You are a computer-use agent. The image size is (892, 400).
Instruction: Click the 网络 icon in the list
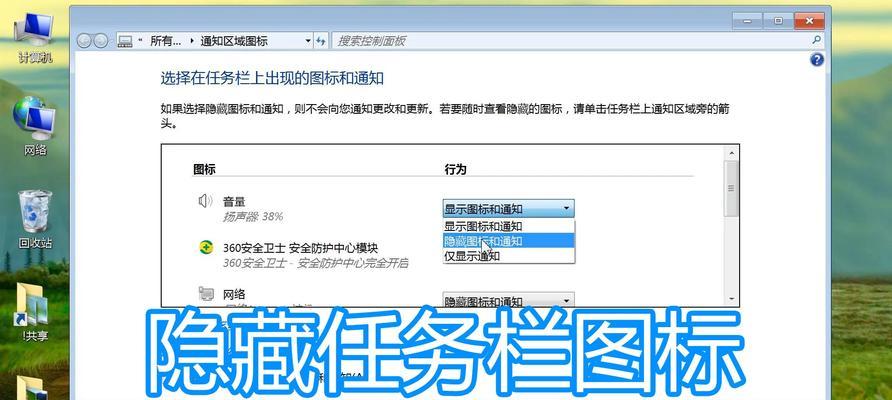(x=206, y=294)
